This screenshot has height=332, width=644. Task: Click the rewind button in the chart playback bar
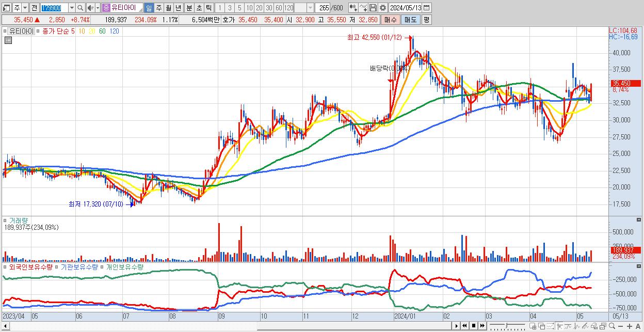click(465, 326)
